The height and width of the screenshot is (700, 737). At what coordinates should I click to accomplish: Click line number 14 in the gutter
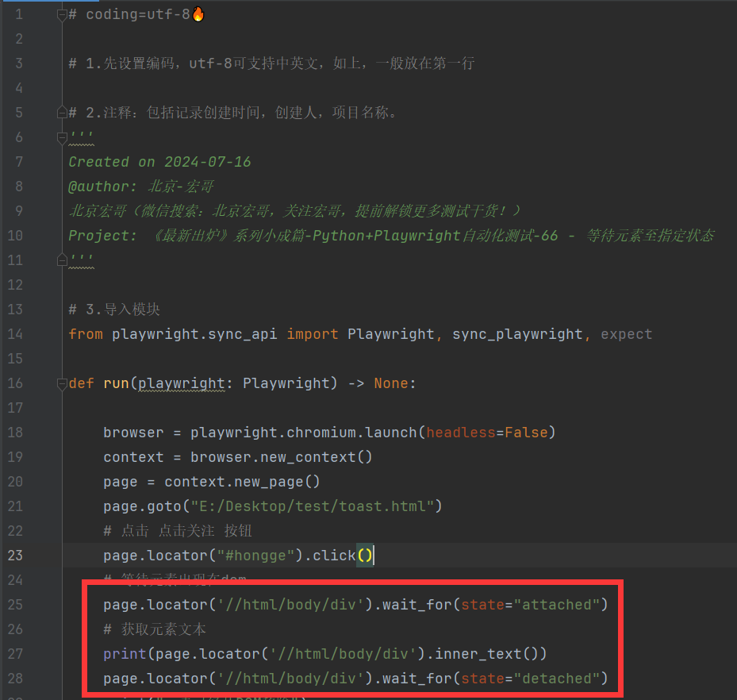point(15,334)
